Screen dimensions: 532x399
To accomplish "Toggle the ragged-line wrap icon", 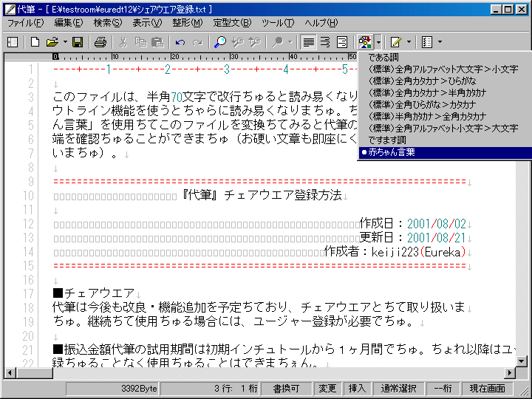I will coord(325,42).
